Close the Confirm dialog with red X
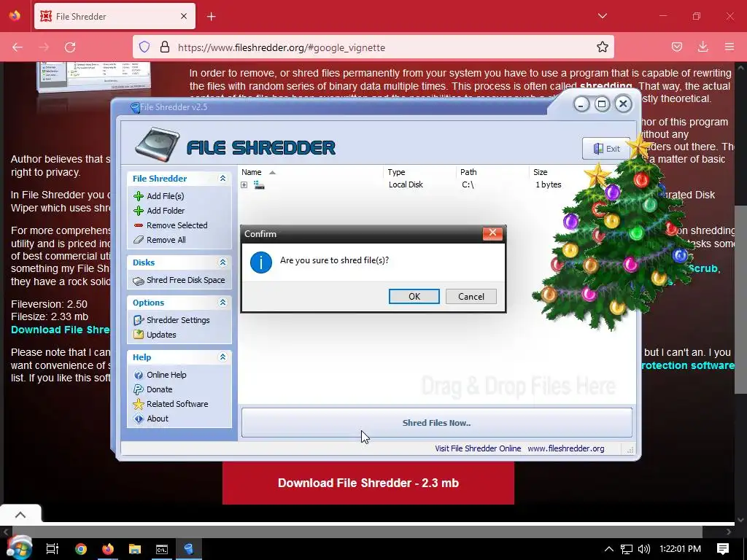The width and height of the screenshot is (747, 560). 492,233
